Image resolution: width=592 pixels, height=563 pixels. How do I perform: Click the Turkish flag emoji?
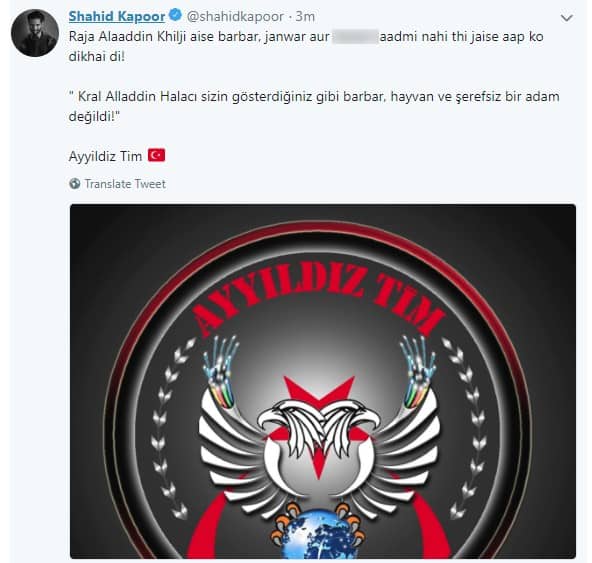[156, 155]
